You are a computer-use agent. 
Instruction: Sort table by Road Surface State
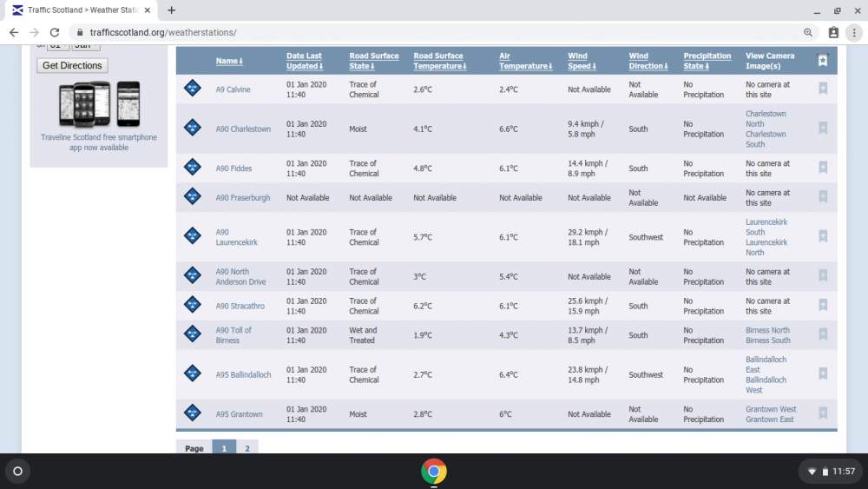pyautogui.click(x=373, y=61)
